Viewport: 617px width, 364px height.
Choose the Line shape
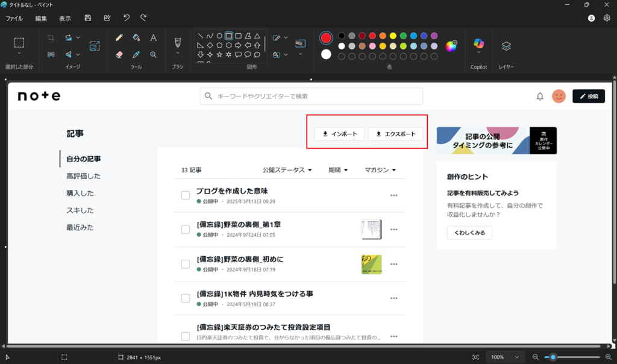pyautogui.click(x=200, y=36)
